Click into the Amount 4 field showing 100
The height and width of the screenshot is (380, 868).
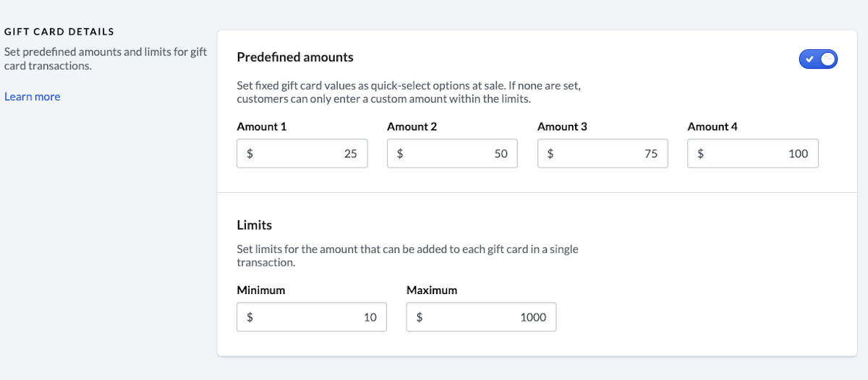coord(753,153)
